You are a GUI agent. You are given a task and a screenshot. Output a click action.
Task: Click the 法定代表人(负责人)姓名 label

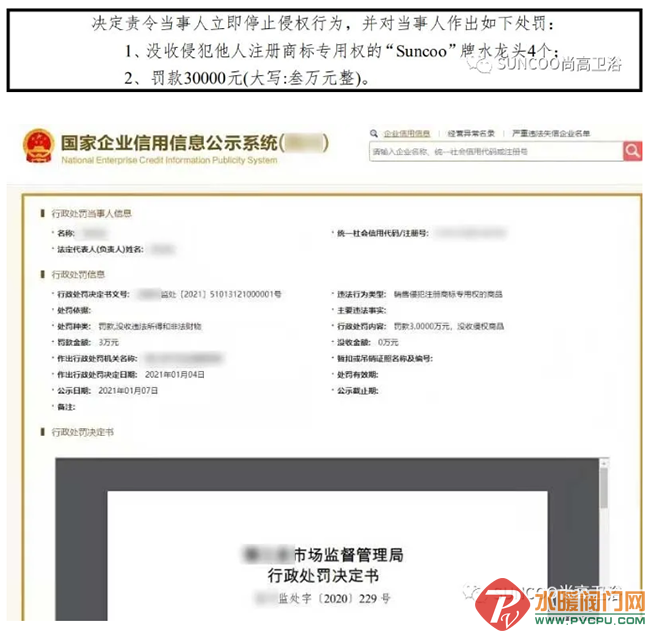pos(100,250)
